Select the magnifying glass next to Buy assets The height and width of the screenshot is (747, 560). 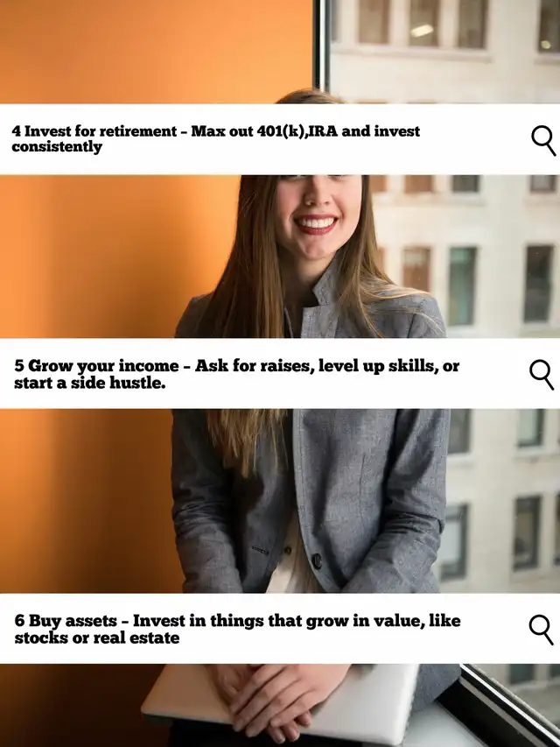542,630
